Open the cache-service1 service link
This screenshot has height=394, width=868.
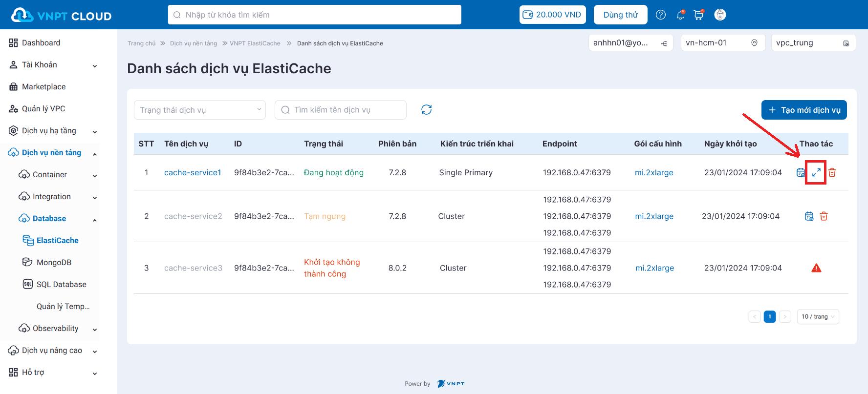[193, 172]
